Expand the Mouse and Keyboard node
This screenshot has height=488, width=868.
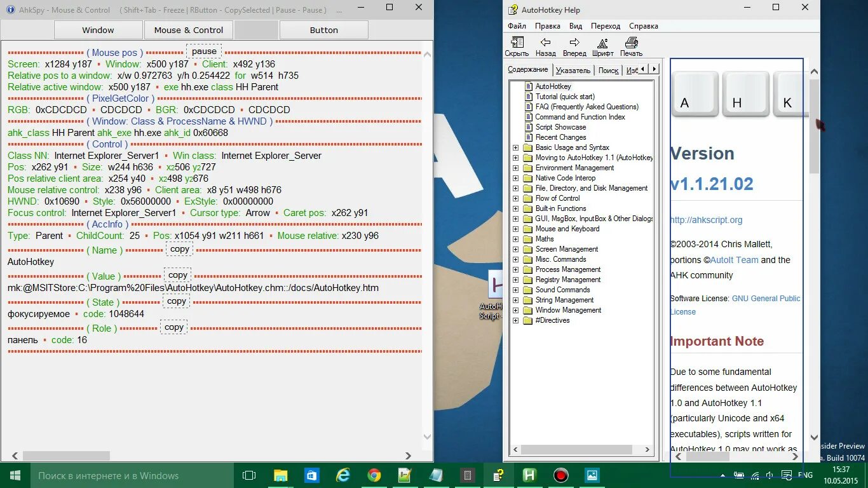coord(515,229)
